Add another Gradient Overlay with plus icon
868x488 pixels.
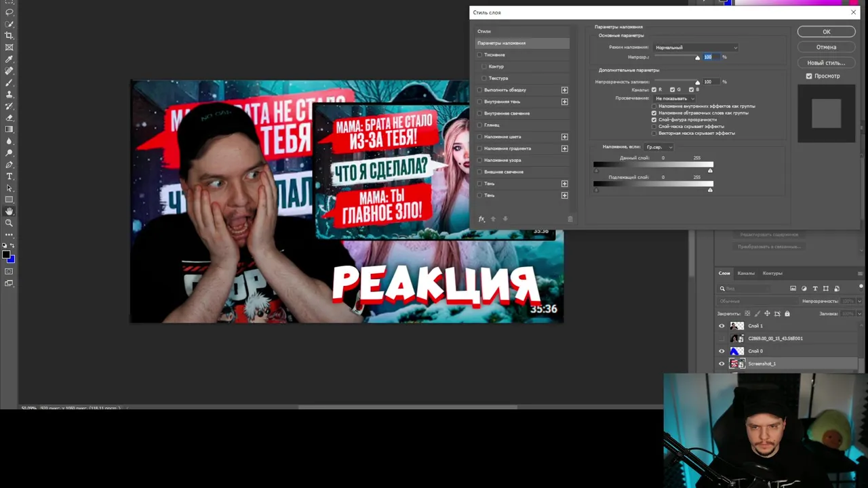tap(564, 148)
